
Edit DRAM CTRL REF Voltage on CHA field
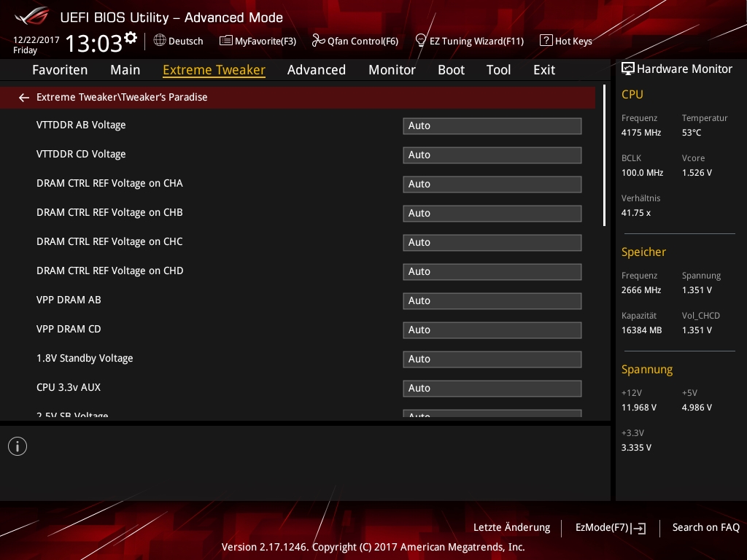[x=492, y=184]
